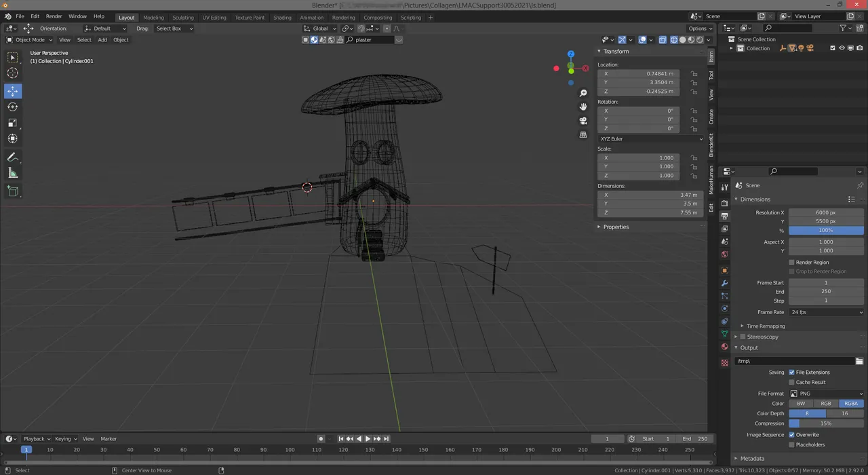The height and width of the screenshot is (475, 868).
Task: Jump to timeline start playback button
Action: [x=341, y=439]
